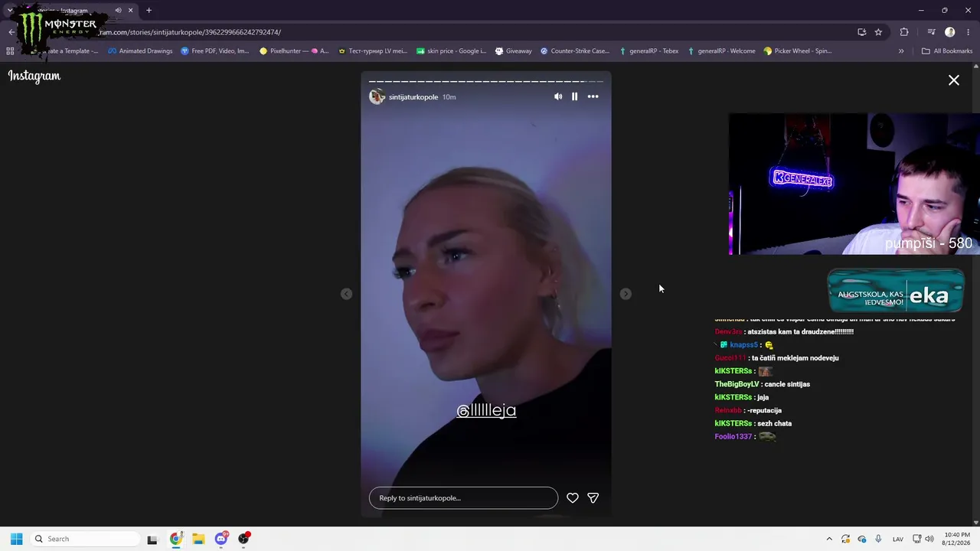Open the story's three-dot options menu

tap(593, 96)
